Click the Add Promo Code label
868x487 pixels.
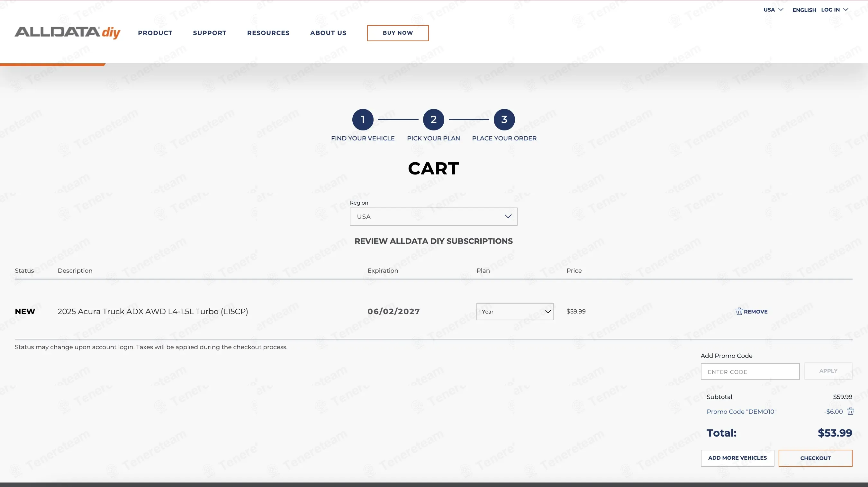726,356
